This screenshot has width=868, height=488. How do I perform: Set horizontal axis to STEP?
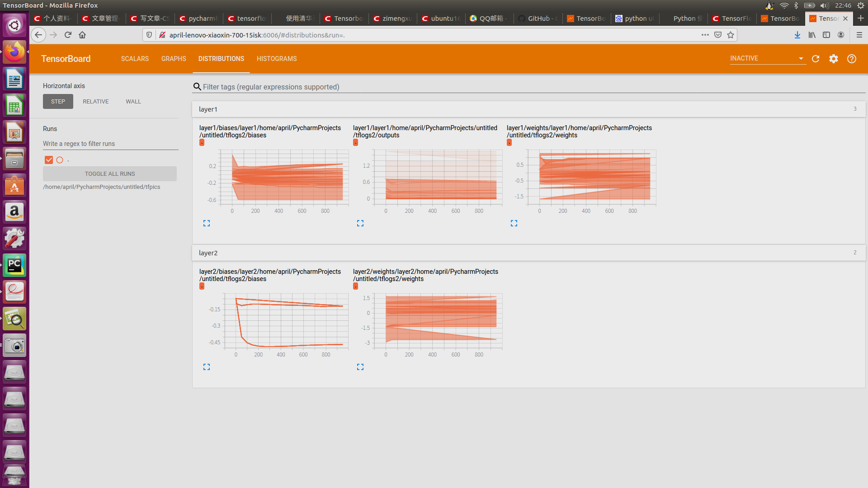click(58, 102)
